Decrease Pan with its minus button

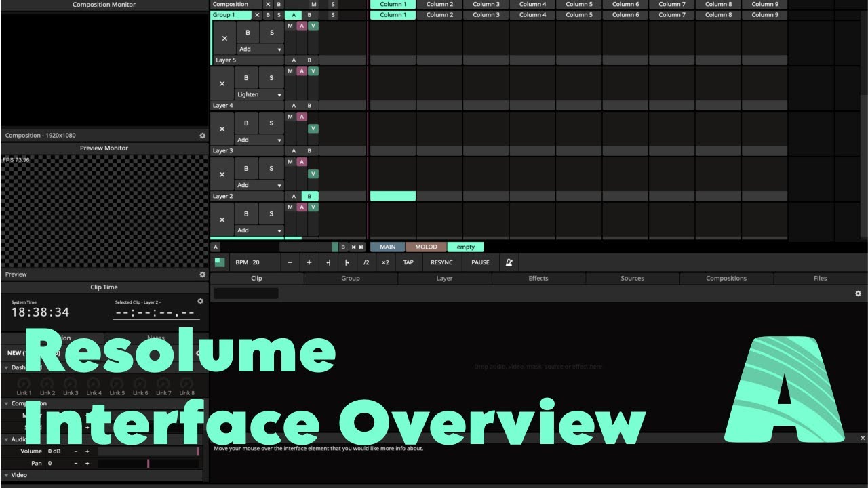pos(76,464)
